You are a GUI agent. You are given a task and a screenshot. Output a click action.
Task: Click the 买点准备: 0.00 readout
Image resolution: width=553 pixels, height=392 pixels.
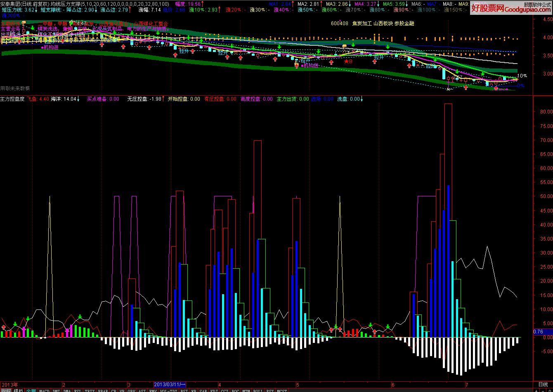103,99
